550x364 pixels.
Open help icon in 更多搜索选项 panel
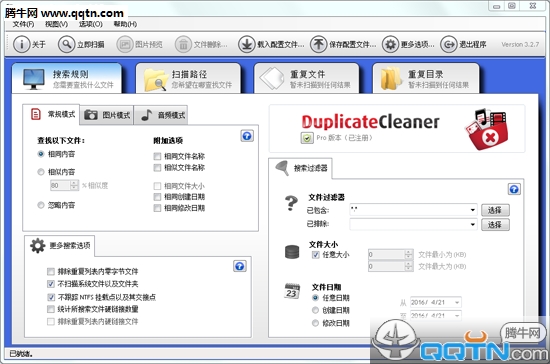tap(240, 267)
